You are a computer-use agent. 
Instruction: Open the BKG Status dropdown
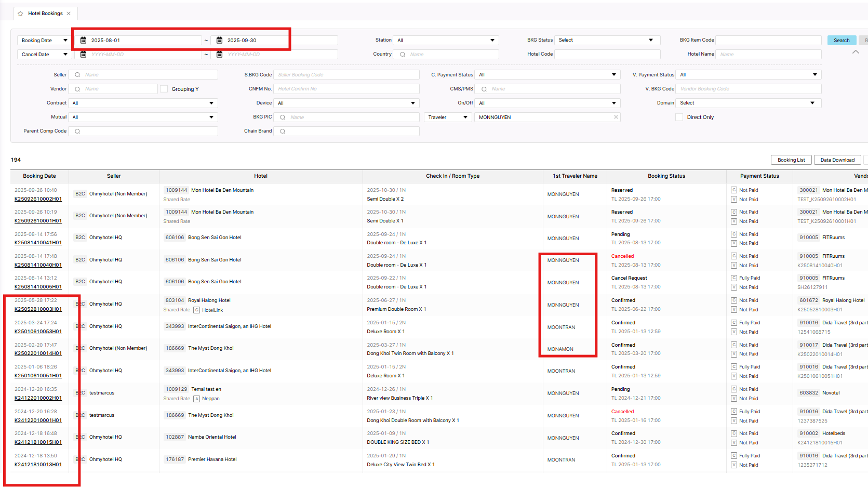point(606,40)
